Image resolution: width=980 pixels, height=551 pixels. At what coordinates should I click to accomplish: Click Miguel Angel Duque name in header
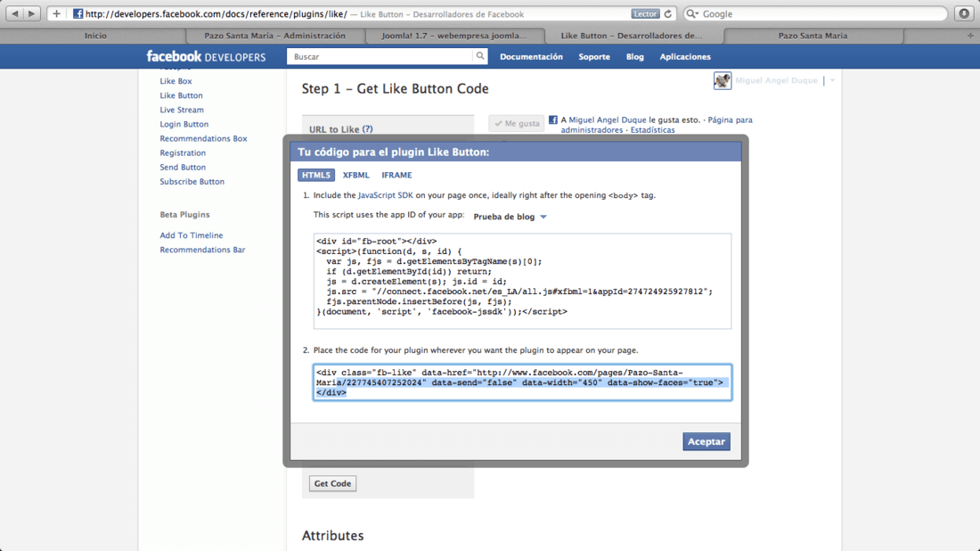coord(776,80)
